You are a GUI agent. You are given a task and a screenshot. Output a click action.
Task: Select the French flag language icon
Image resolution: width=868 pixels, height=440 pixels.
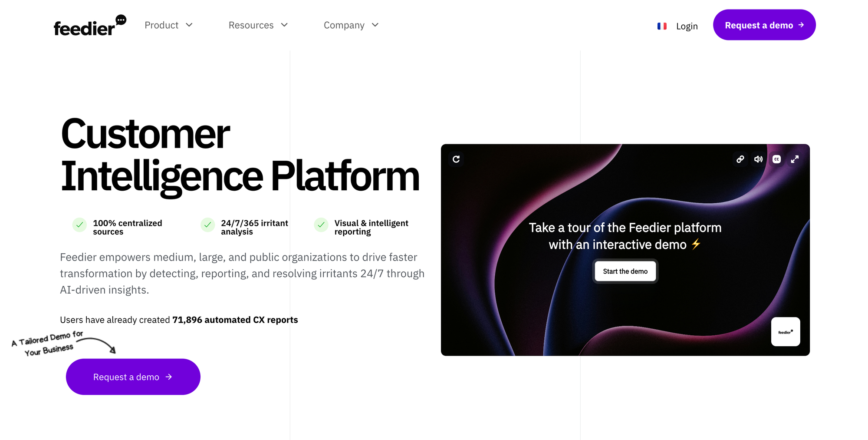(x=661, y=26)
